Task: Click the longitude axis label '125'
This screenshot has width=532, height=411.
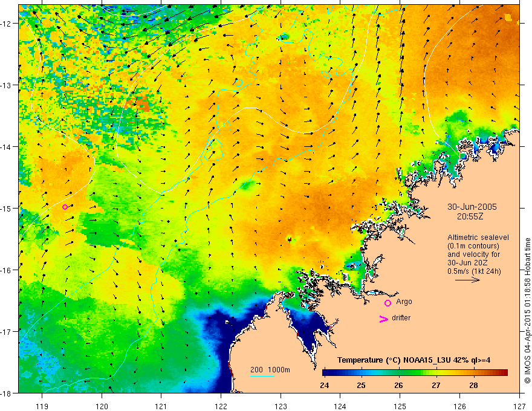Action: point(400,406)
